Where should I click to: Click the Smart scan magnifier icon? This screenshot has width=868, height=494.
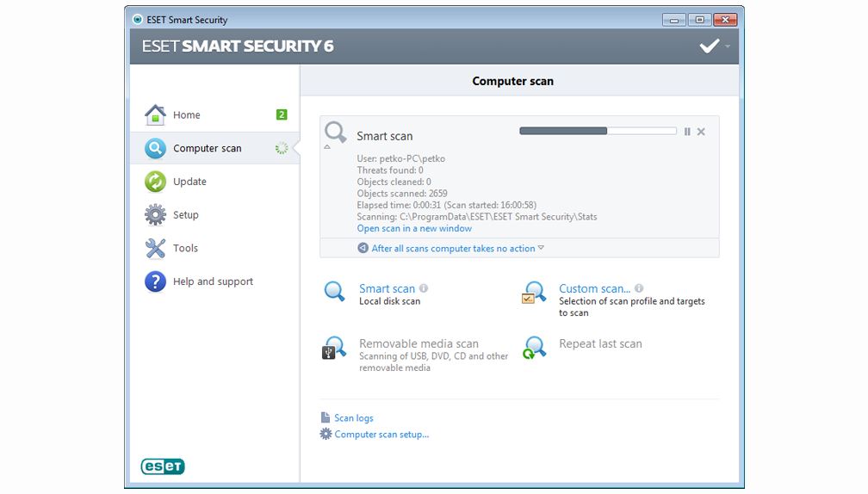coord(334,291)
